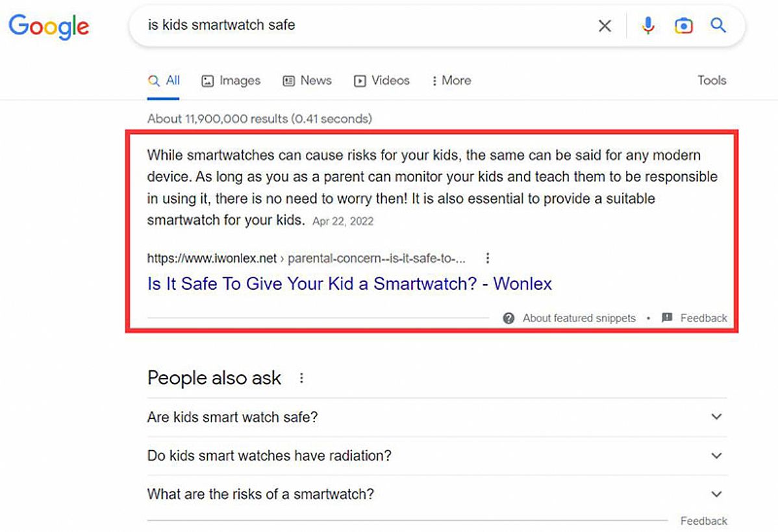
Task: Expand "What are the risks of a smartwatch?"
Action: [716, 494]
